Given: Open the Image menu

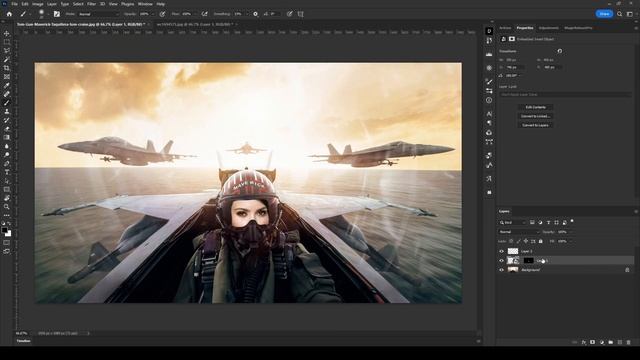Looking at the screenshot, I should [38, 4].
